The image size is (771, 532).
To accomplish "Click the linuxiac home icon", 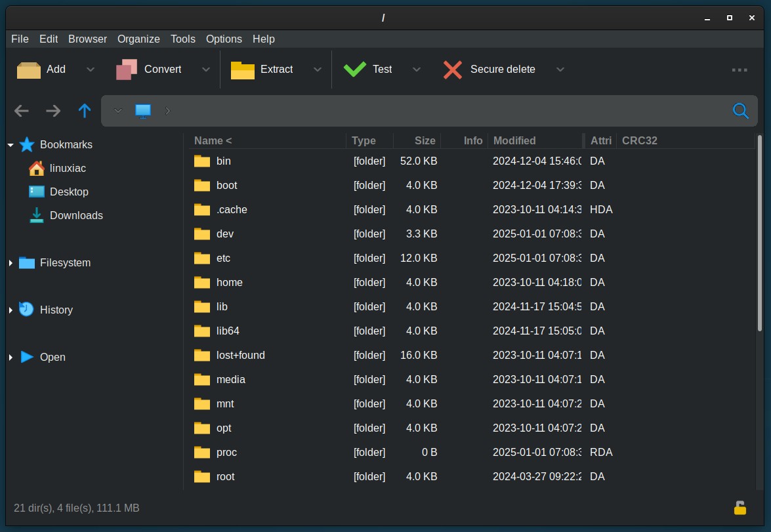I will point(36,168).
